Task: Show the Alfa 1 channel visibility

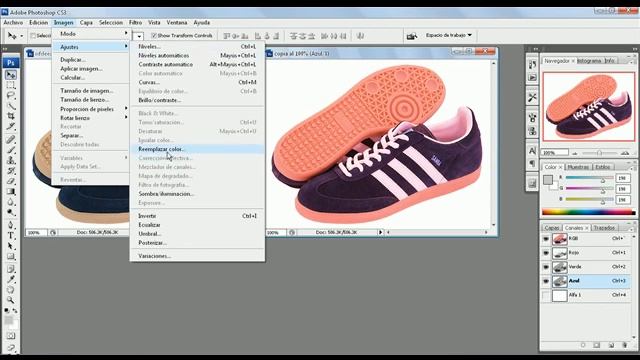Action: pyautogui.click(x=546, y=295)
